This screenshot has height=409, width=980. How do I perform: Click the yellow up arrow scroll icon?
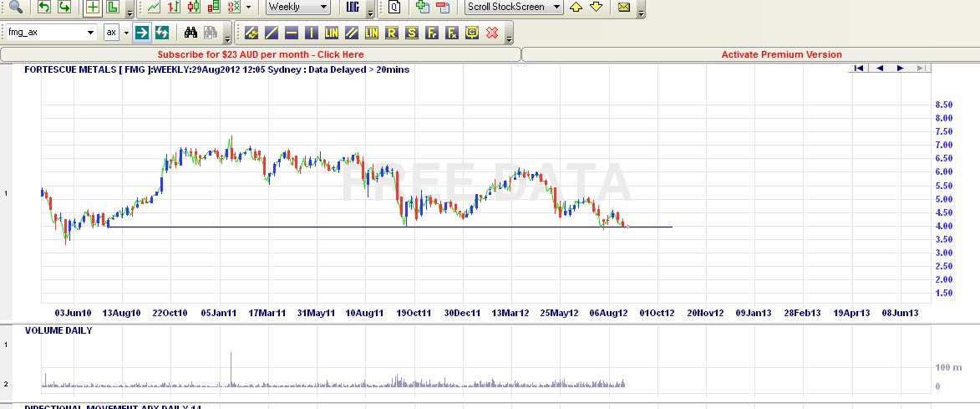tap(576, 7)
